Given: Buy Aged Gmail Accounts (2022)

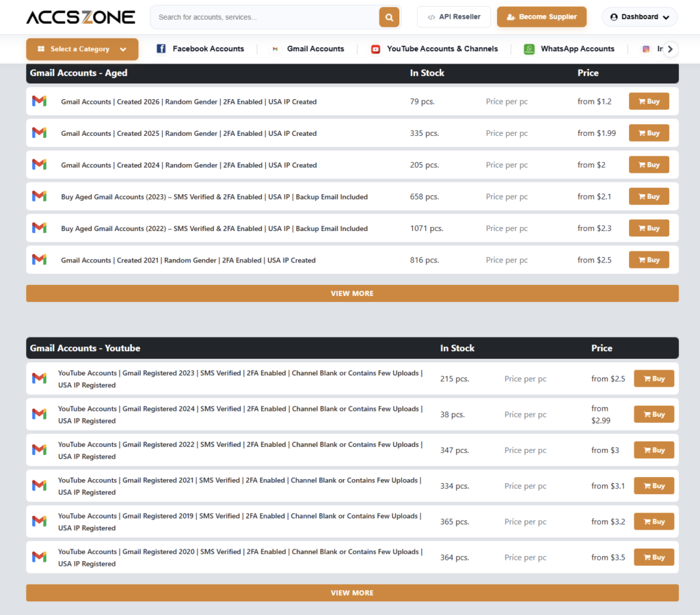Looking at the screenshot, I should (x=649, y=228).
